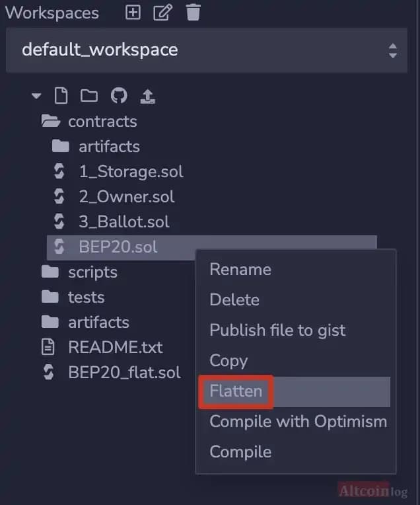Viewport: 420px width, 505px height.
Task: Open the default_workspace dropdown
Action: coord(207,50)
